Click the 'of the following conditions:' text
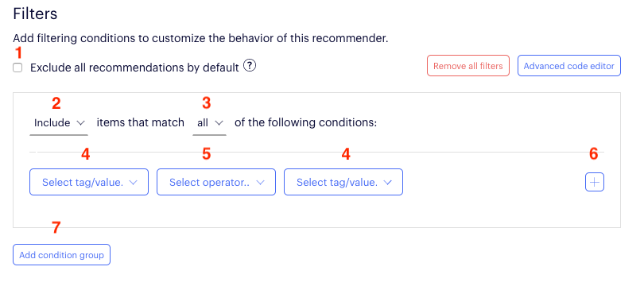The width and height of the screenshot is (644, 286). 305,122
